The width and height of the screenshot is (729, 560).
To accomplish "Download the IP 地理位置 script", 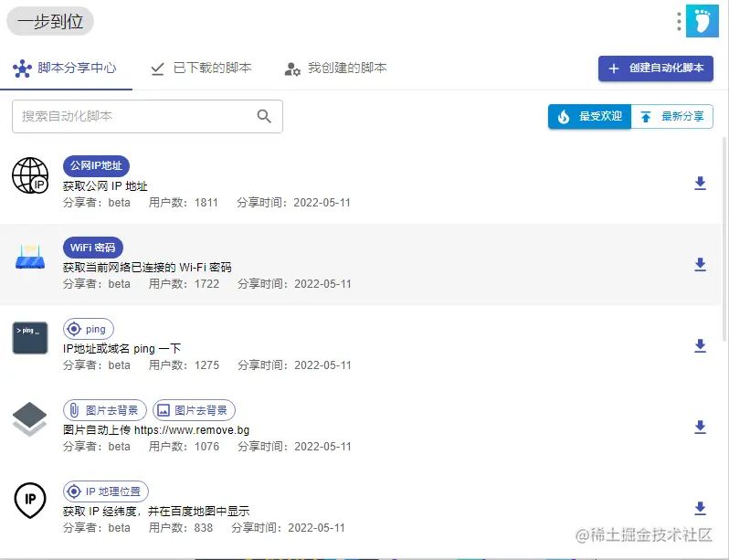I will 700,508.
